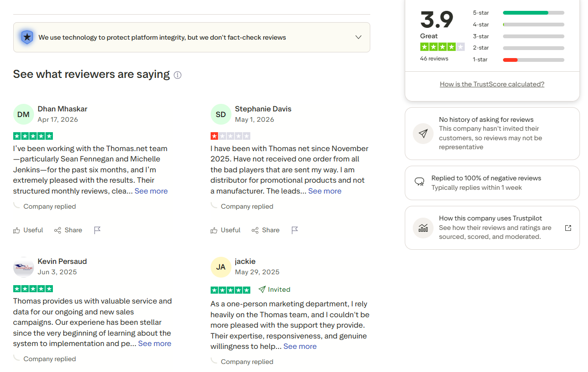Click the blue shield star icon
The width and height of the screenshot is (588, 372).
[27, 37]
